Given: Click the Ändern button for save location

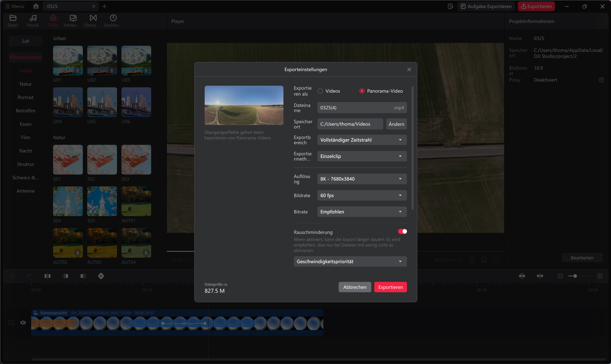Looking at the screenshot, I should pos(396,124).
